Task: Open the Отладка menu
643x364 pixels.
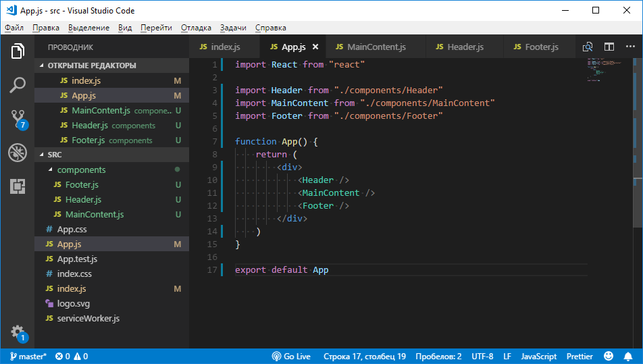Action: [196, 28]
